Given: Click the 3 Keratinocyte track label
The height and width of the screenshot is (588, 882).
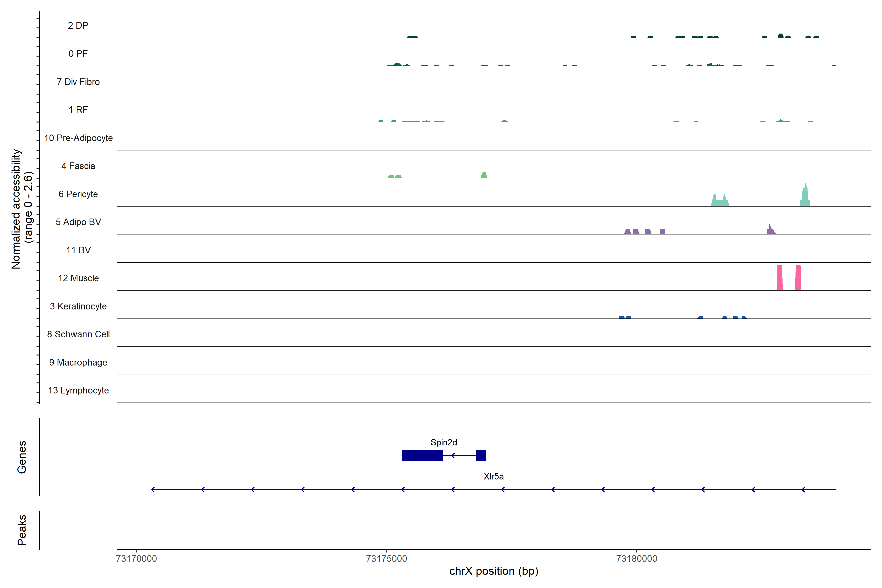Looking at the screenshot, I should (x=78, y=306).
